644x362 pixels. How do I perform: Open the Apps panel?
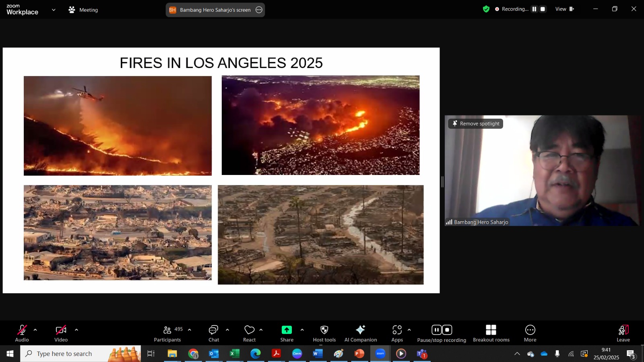[x=397, y=333]
